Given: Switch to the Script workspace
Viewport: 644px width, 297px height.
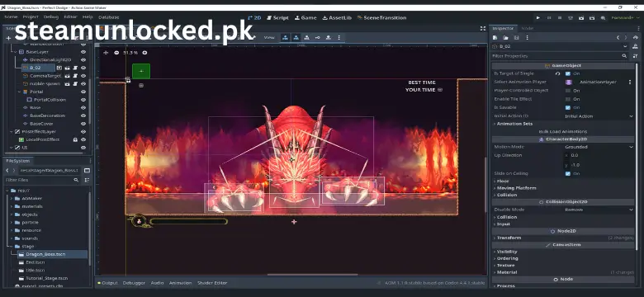Looking at the screenshot, I should click(x=277, y=17).
